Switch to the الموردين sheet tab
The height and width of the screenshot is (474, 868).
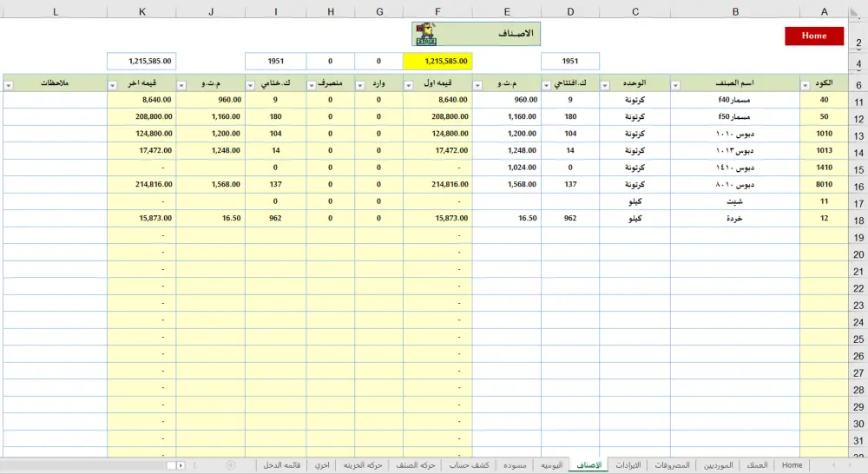click(718, 465)
